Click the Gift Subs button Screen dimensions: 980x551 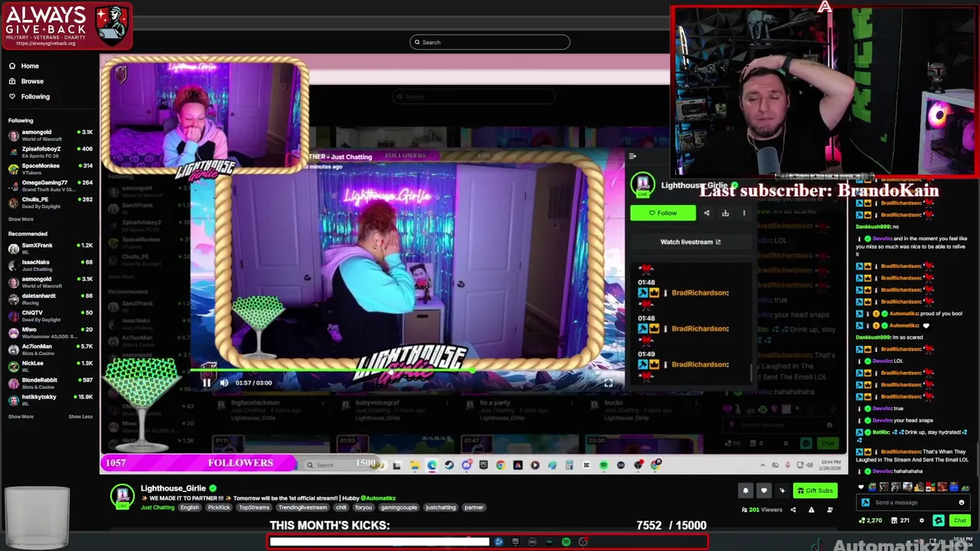pyautogui.click(x=815, y=491)
